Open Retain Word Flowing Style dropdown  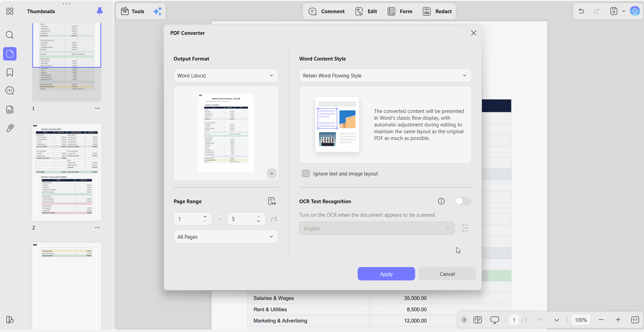point(385,75)
